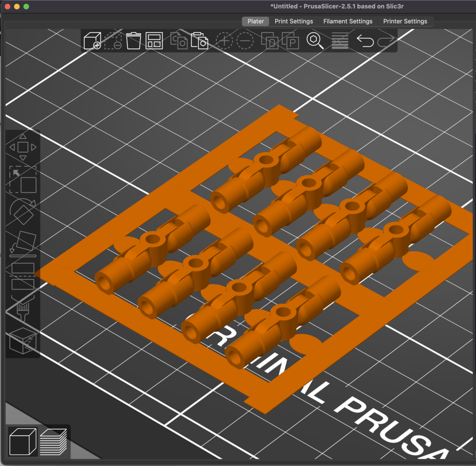
Task: Click the Add object cube icon
Action: point(93,41)
